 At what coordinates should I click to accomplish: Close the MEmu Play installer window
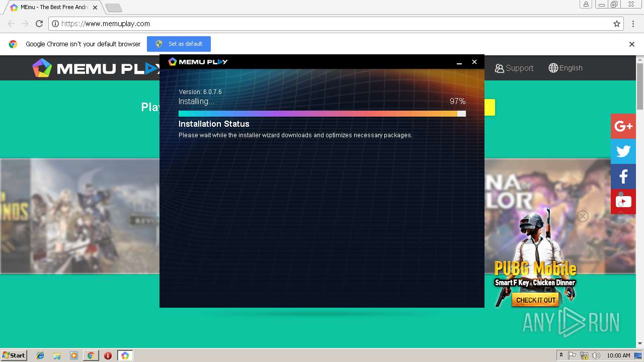(474, 62)
